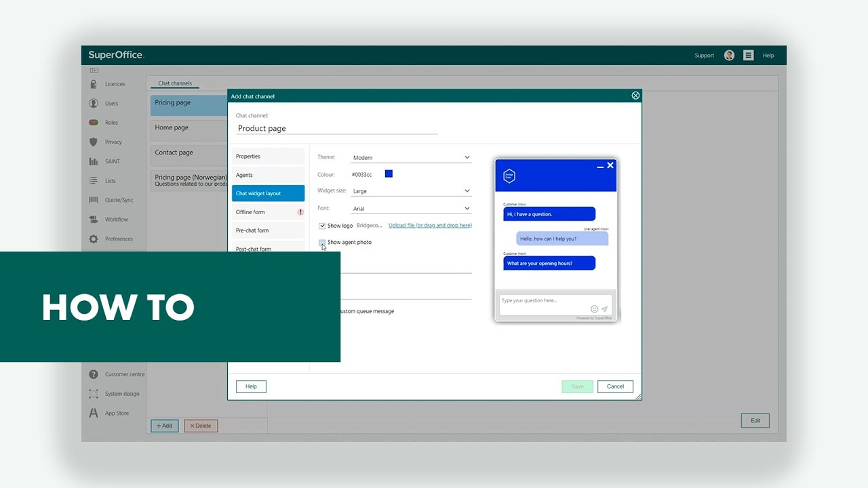The width and height of the screenshot is (868, 488).
Task: Open the System design icon
Action: coord(94,394)
